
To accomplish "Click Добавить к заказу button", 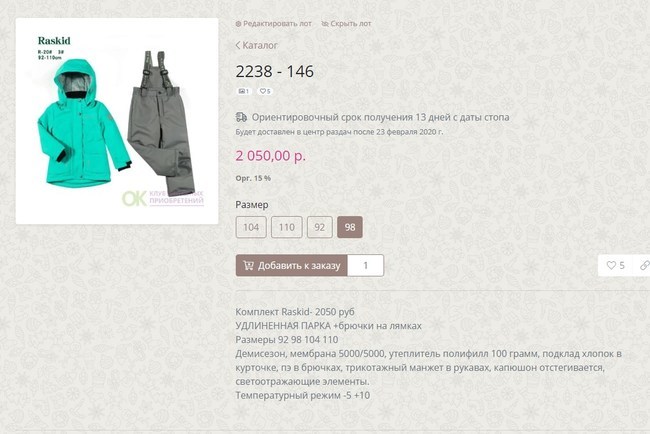I will point(292,266).
